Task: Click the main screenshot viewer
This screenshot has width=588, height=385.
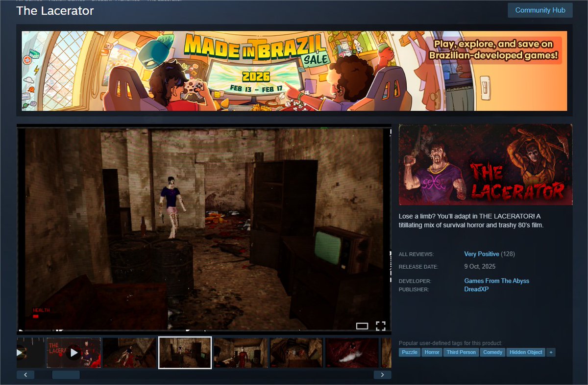Action: click(204, 229)
